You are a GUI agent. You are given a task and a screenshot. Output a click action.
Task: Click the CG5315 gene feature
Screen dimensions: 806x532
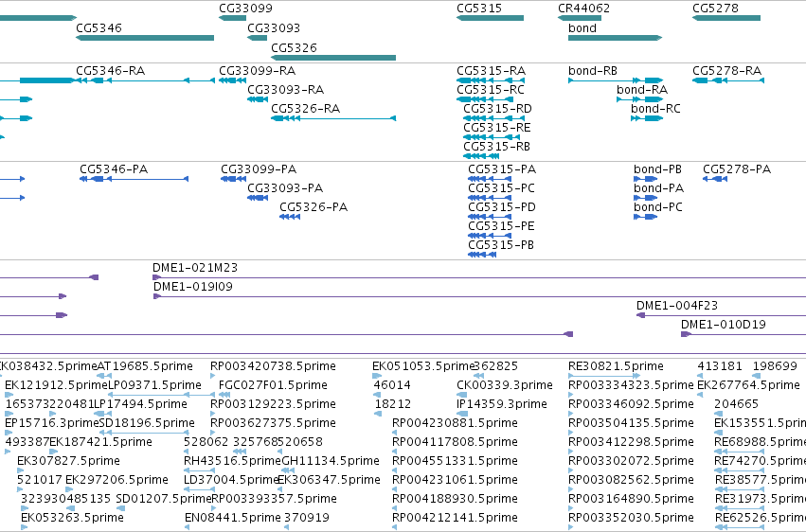click(x=490, y=18)
